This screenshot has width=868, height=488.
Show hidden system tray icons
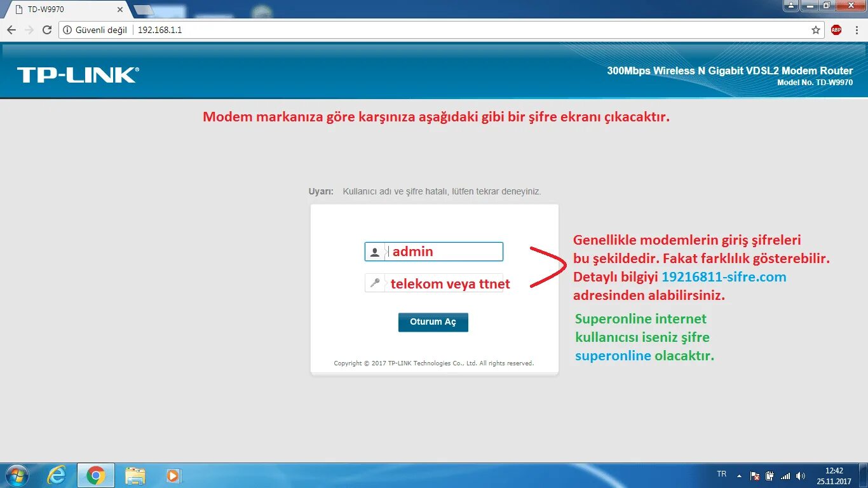click(739, 475)
